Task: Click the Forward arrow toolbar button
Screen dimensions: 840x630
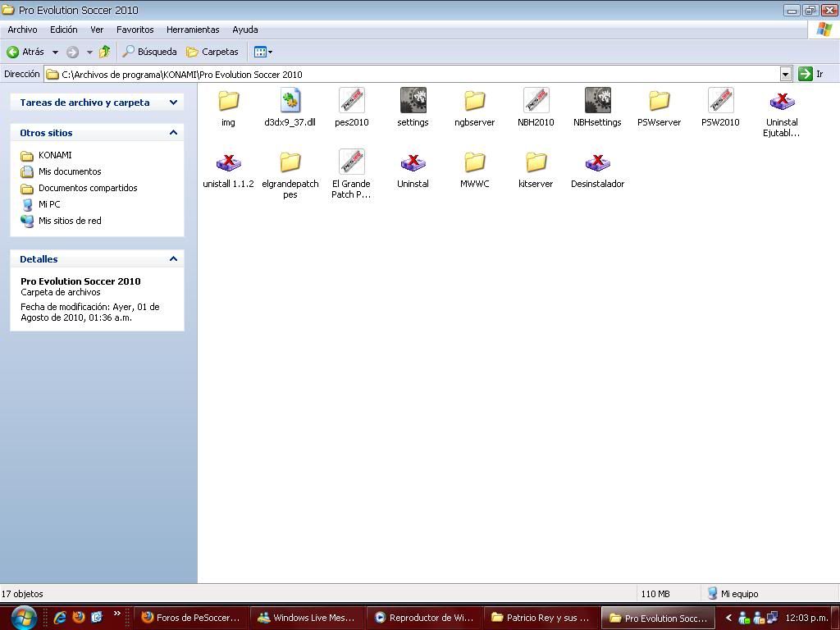Action: pyautogui.click(x=72, y=52)
